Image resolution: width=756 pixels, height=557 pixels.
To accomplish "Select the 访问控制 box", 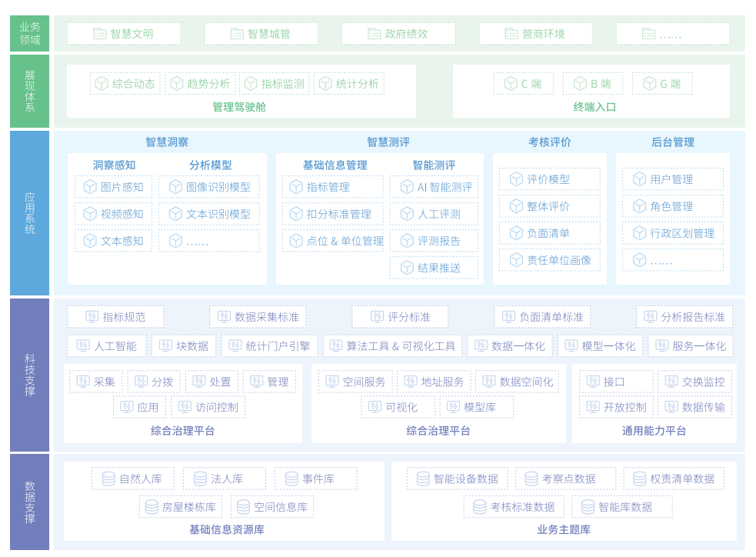I will click(x=208, y=408).
